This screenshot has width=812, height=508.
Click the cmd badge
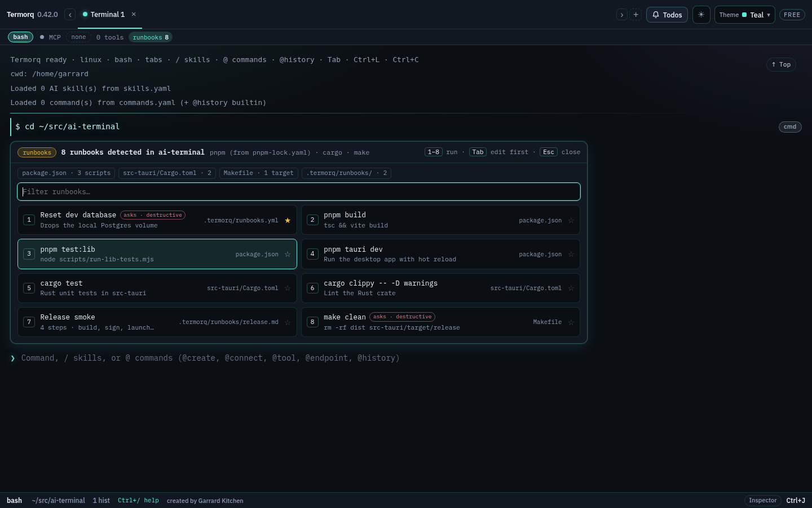[x=790, y=126]
